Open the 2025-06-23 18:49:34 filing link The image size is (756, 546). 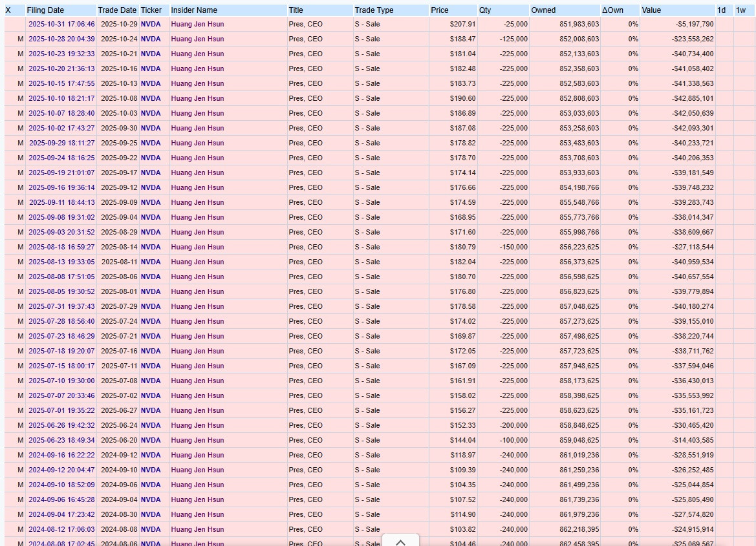[x=61, y=440]
